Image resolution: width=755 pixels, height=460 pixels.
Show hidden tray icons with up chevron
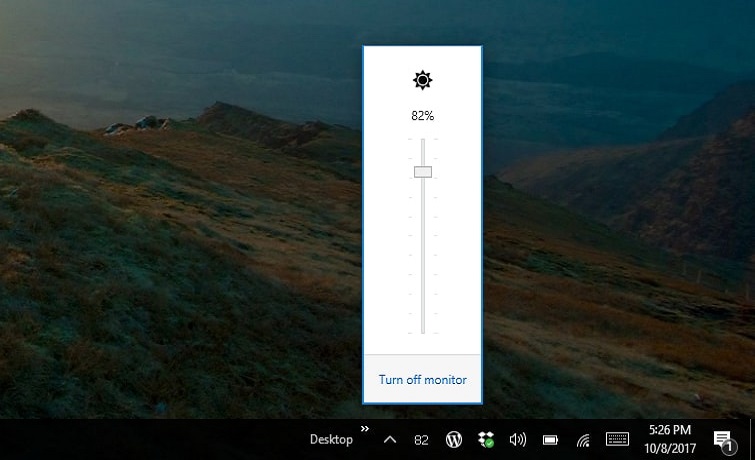pos(390,440)
